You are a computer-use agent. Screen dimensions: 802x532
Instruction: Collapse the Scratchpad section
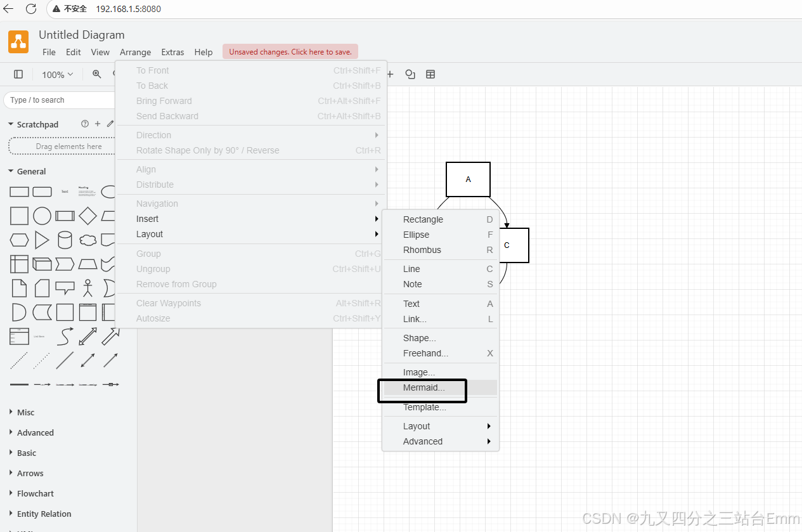(33, 124)
